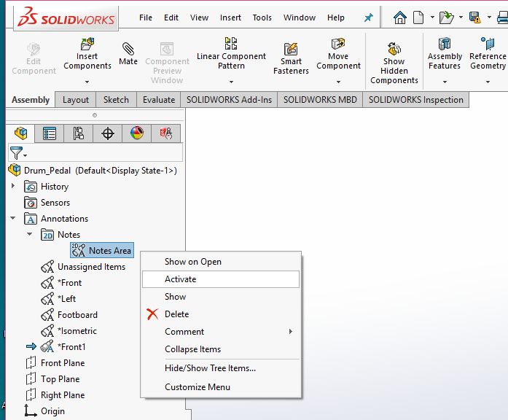Open the Tools menu
The width and height of the screenshot is (508, 420).
click(262, 17)
